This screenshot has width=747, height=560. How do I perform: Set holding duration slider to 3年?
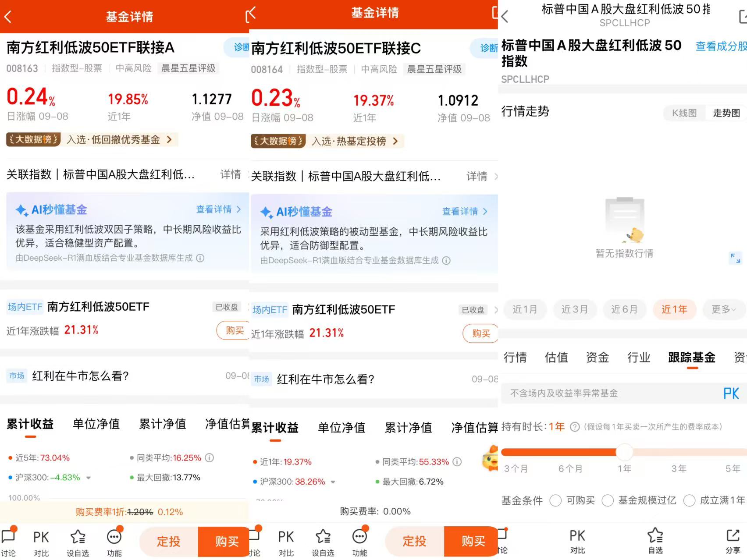[x=679, y=469]
